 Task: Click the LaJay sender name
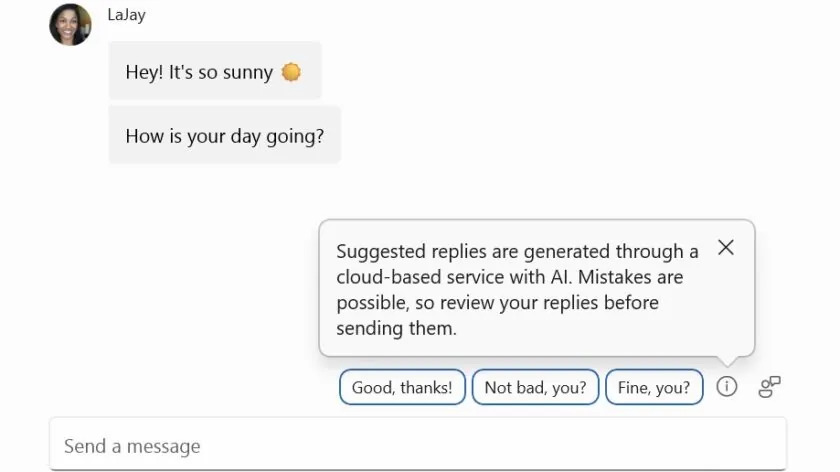click(x=126, y=15)
